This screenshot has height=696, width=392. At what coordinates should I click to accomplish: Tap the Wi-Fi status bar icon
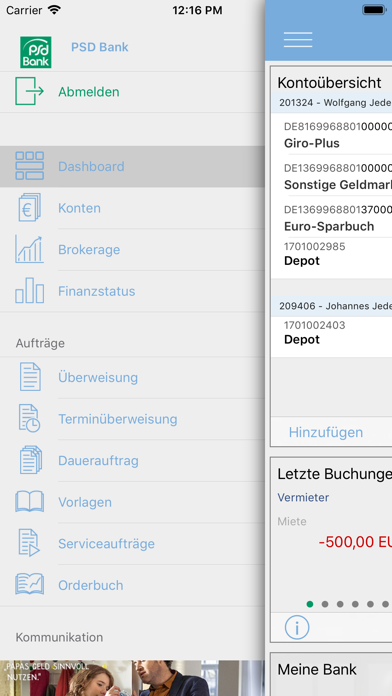click(55, 10)
